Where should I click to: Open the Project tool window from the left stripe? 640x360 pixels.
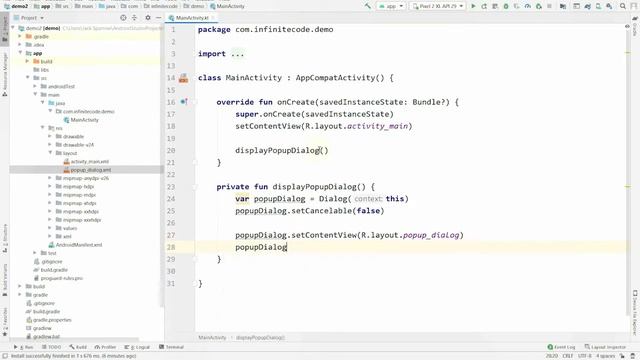(x=4, y=29)
